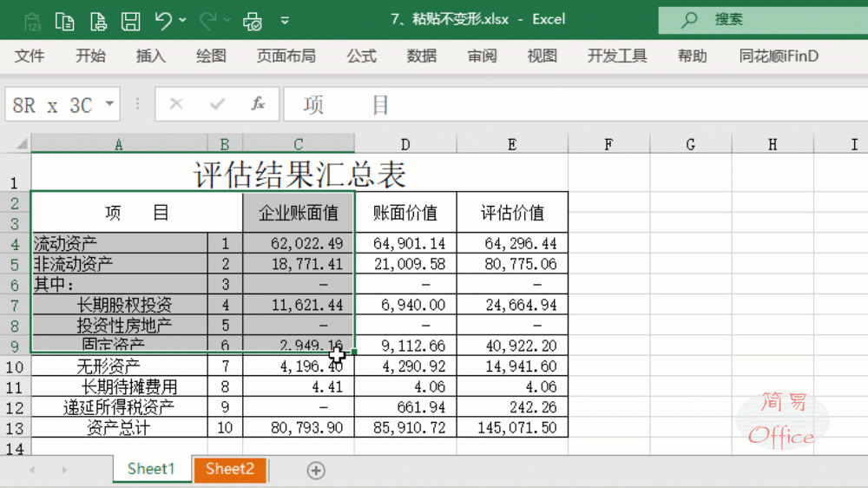The height and width of the screenshot is (488, 868).
Task: Open the 帮助 ribbon tab
Action: pyautogui.click(x=692, y=56)
